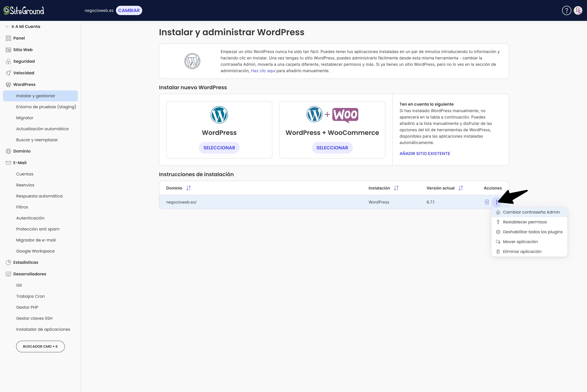This screenshot has width=587, height=392.
Task: Choose Deshabilitar todos los plugins
Action: point(529,232)
